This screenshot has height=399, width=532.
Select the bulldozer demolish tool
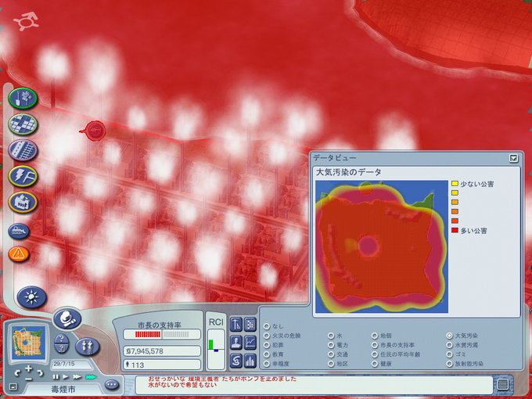tap(19, 231)
